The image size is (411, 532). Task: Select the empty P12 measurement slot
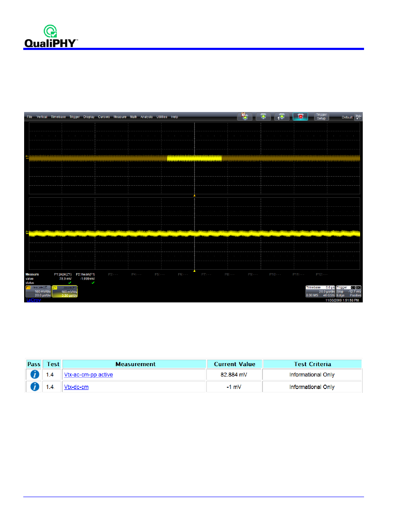pyautogui.click(x=321, y=274)
